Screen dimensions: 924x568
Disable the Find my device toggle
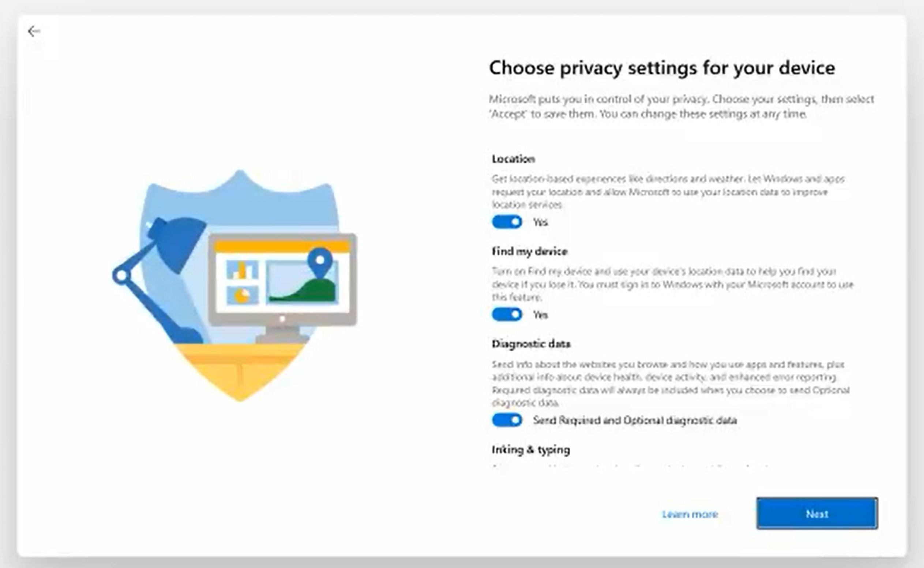click(507, 314)
